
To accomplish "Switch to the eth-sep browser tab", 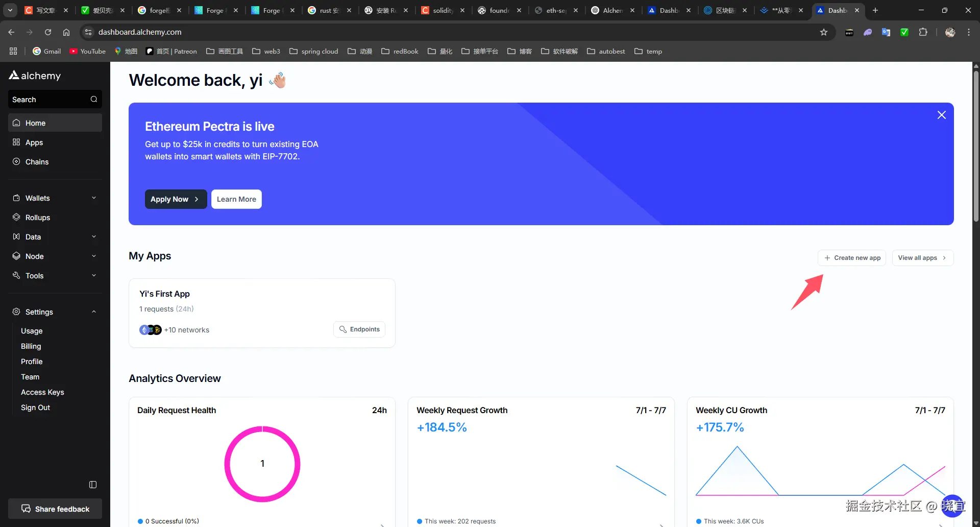I will click(555, 10).
